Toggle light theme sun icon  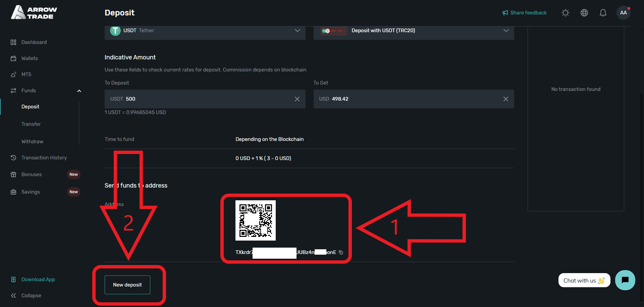coord(566,13)
